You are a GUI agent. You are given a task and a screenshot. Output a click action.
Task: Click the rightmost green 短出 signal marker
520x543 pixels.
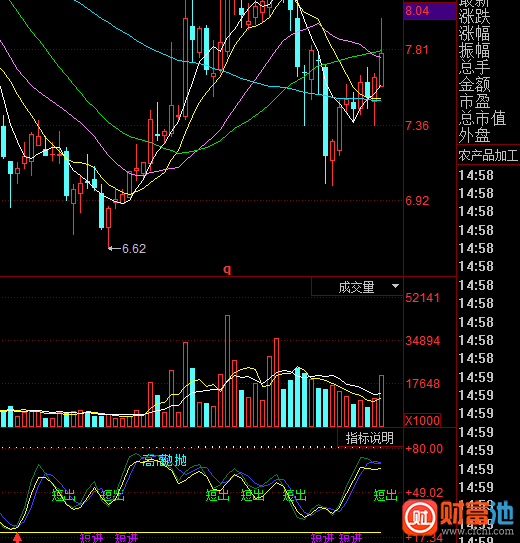pos(385,495)
